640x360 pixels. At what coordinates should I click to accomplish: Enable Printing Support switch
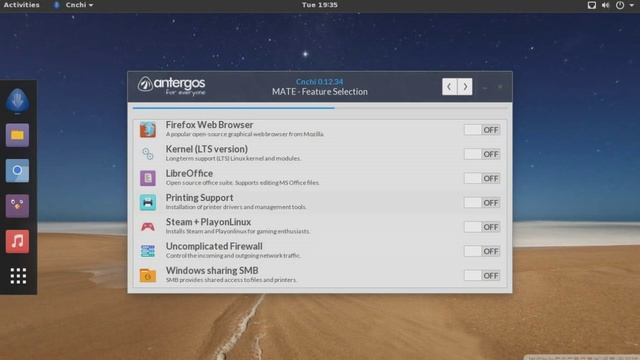tap(482, 202)
